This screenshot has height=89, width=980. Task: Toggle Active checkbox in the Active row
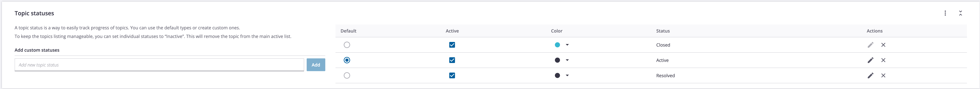(452, 60)
